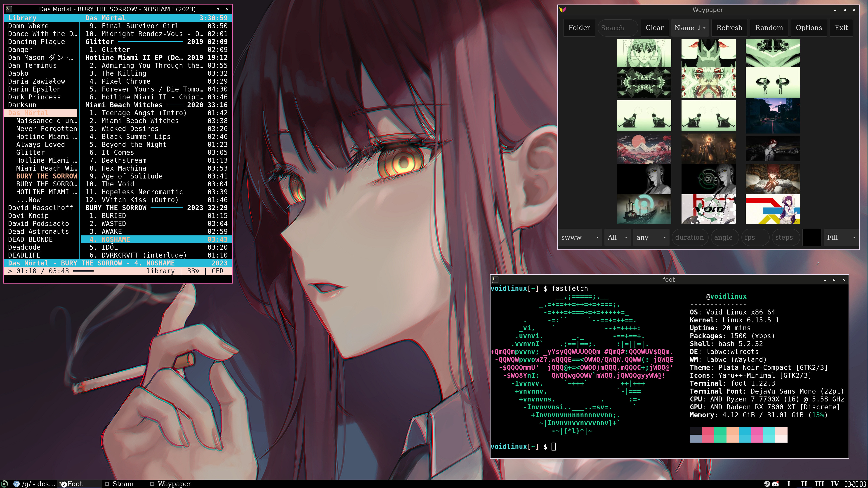
Task: Select the red sun mountain wallpaper
Action: click(x=644, y=148)
